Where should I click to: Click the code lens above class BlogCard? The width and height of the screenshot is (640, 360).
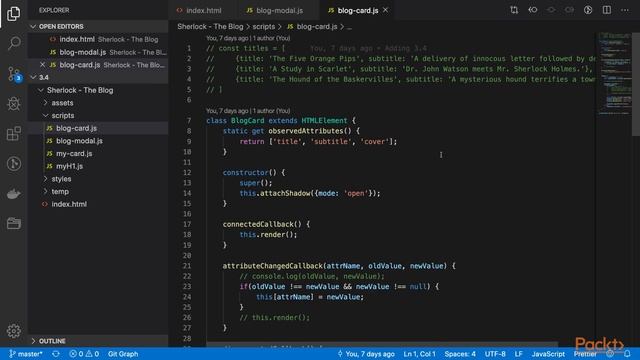(248, 111)
